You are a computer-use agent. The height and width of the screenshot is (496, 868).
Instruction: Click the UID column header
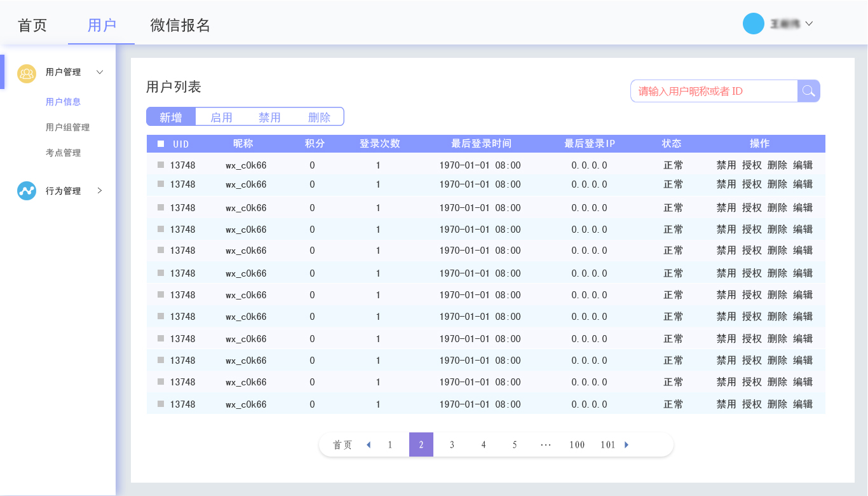(x=181, y=144)
